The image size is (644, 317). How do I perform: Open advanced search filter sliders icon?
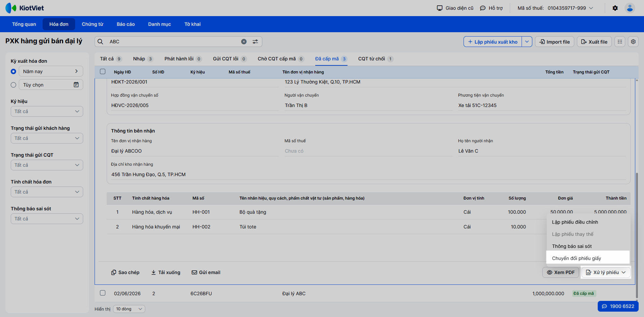coord(255,42)
